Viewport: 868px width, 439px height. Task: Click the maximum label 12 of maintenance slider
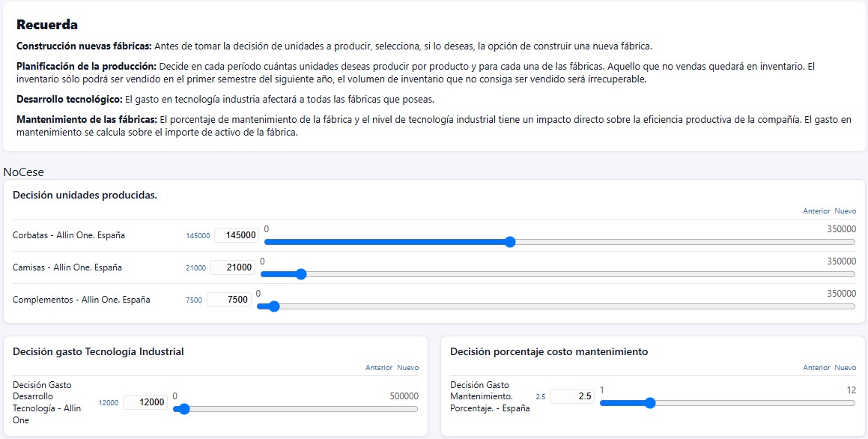(x=852, y=390)
